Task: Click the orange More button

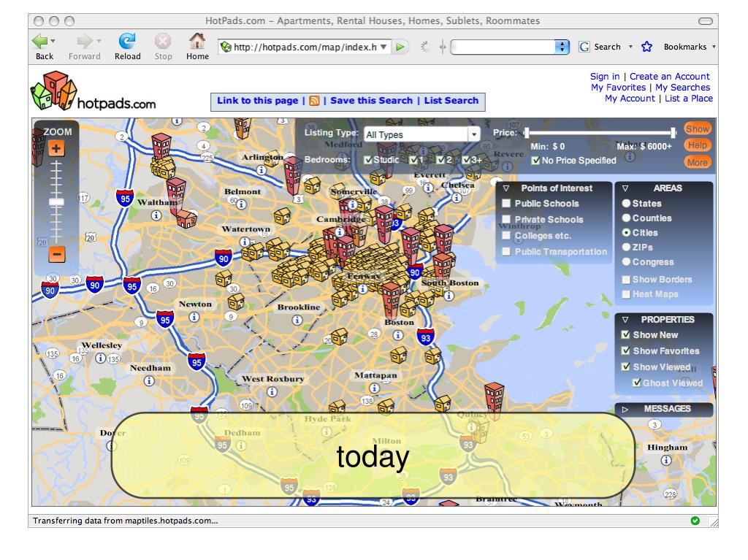Action: click(698, 162)
